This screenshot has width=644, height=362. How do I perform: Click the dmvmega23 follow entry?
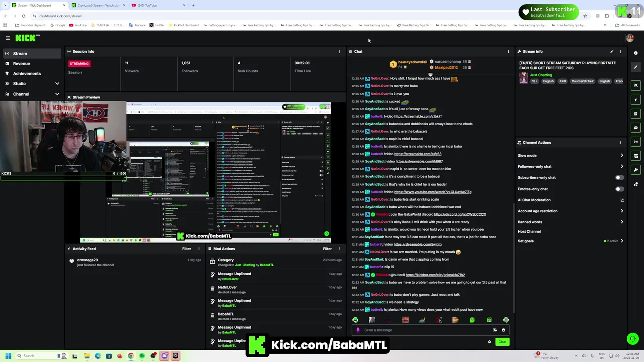pyautogui.click(x=135, y=262)
